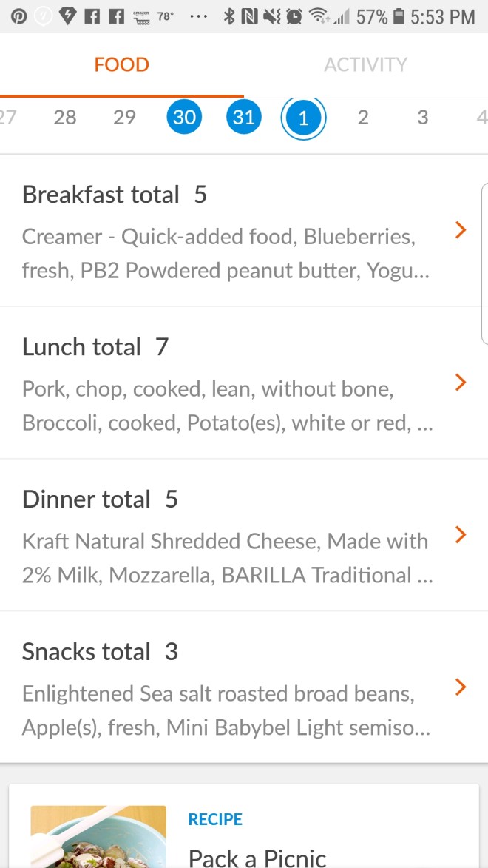Screen dimensions: 488x868
Task: Expand Lunch total details arrow
Action: pyautogui.click(x=461, y=383)
